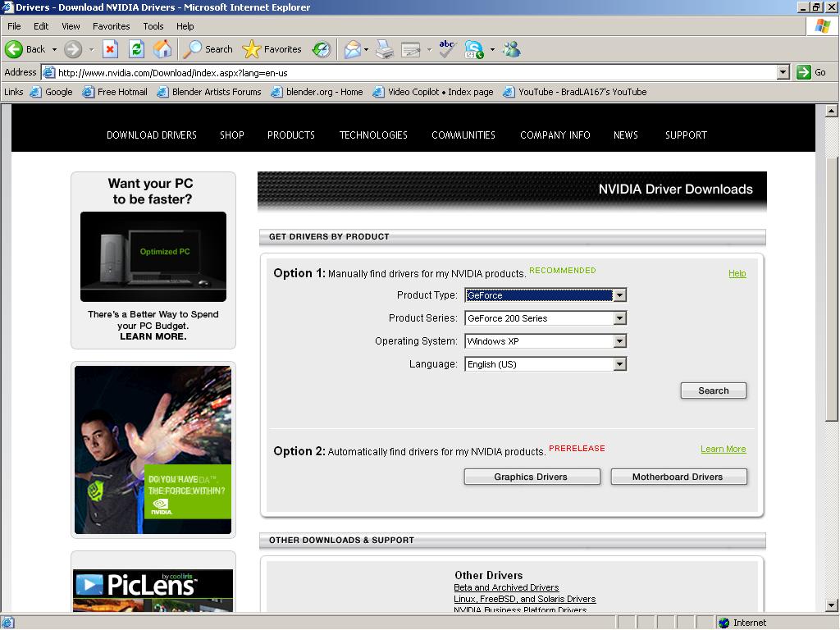Click the PicLens ad banner
The height and width of the screenshot is (630, 840).
tap(153, 590)
